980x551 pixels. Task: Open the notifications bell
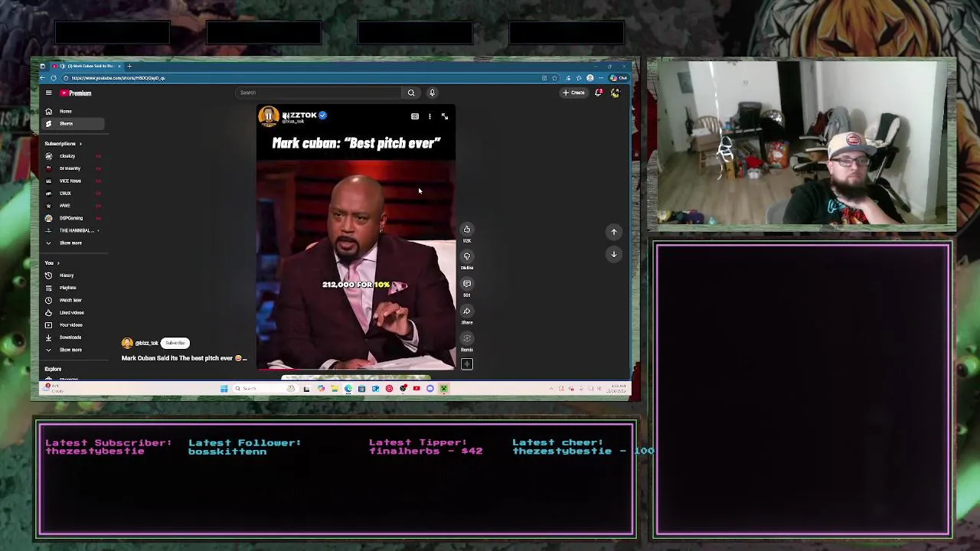click(x=598, y=93)
